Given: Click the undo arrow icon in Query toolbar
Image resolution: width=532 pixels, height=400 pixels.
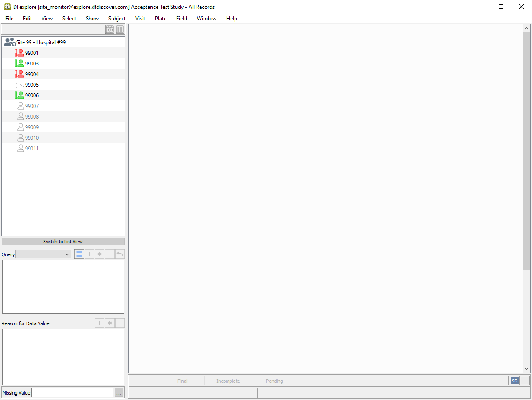Looking at the screenshot, I should tap(120, 254).
